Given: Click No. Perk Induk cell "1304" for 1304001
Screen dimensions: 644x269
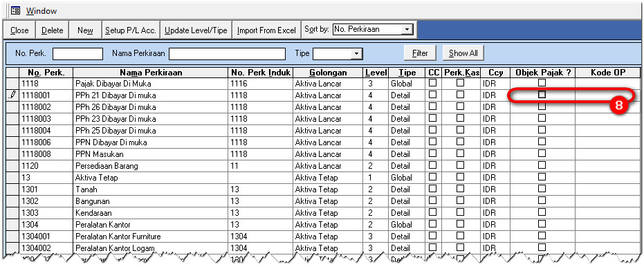Looking at the screenshot, I should (x=261, y=236).
